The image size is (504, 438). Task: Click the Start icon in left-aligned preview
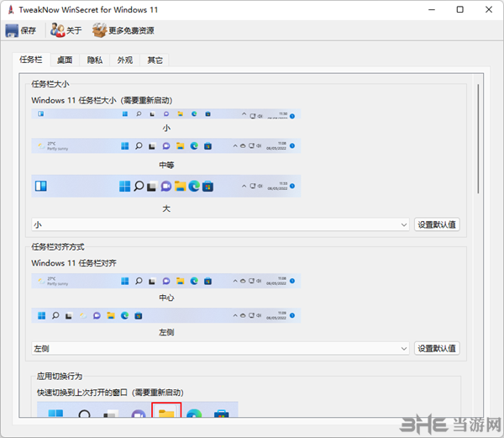41,316
